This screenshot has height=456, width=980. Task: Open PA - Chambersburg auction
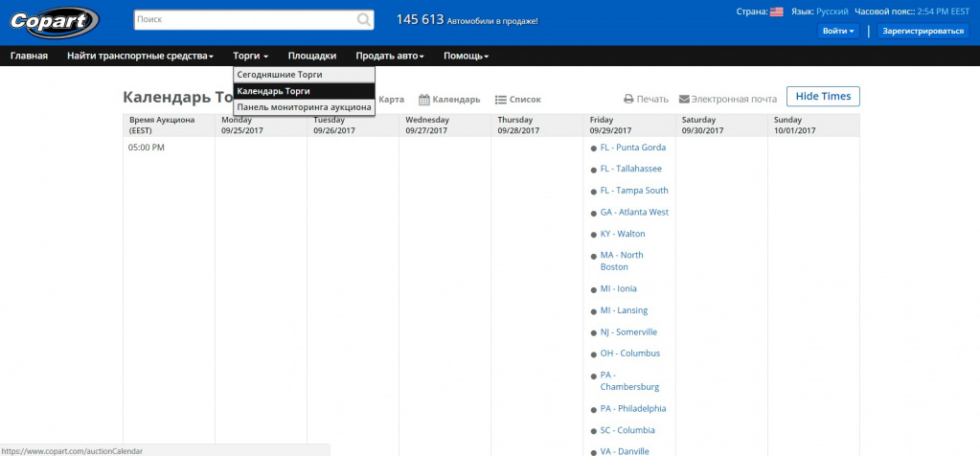(x=629, y=381)
